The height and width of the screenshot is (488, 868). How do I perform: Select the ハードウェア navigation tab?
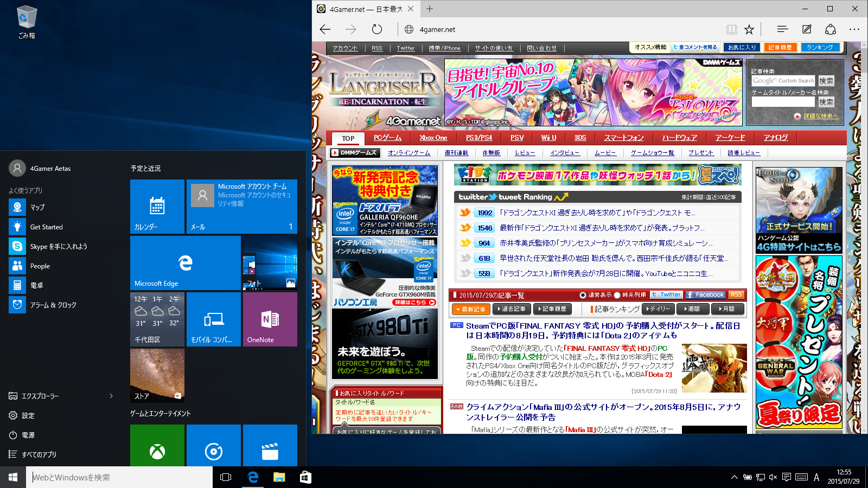(680, 138)
